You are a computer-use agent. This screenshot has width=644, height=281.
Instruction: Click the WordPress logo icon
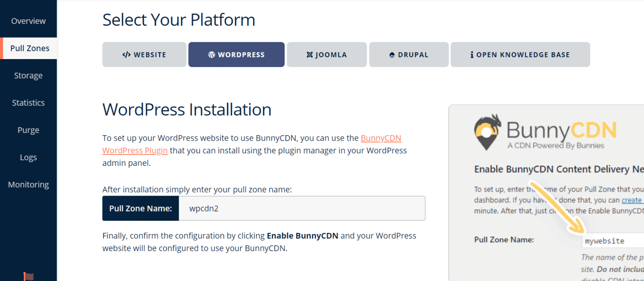point(212,54)
